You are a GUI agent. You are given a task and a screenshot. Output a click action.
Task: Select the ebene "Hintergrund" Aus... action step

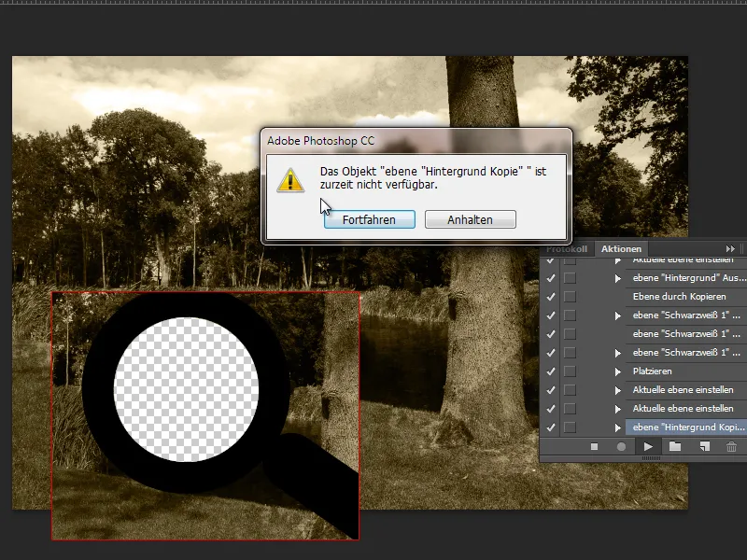(x=688, y=277)
